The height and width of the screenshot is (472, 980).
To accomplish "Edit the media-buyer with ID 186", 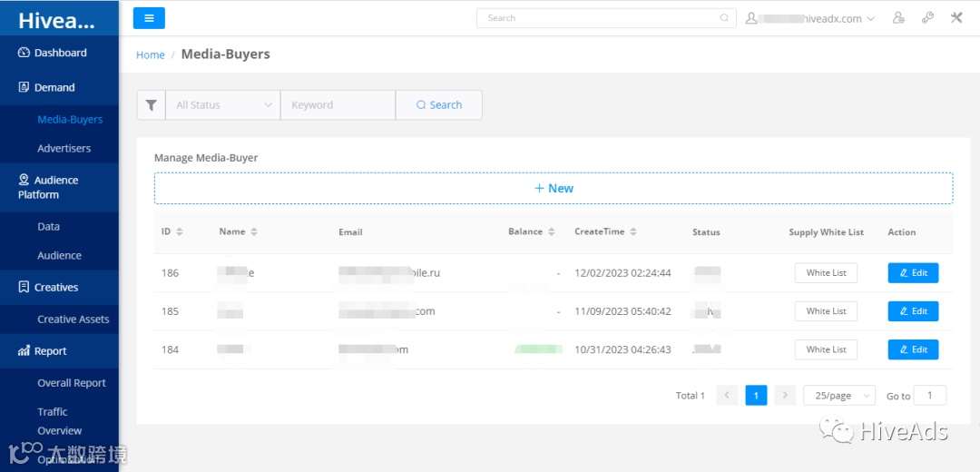I will [913, 273].
